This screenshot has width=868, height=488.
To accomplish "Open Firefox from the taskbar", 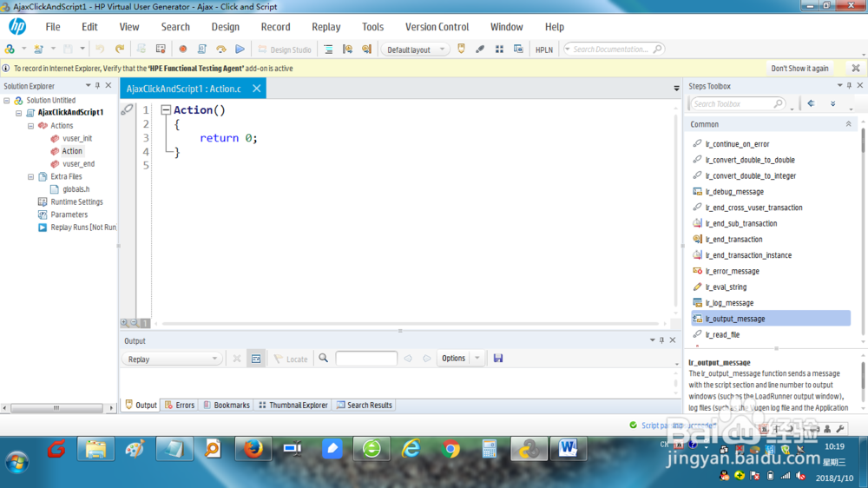I will pos(253,448).
